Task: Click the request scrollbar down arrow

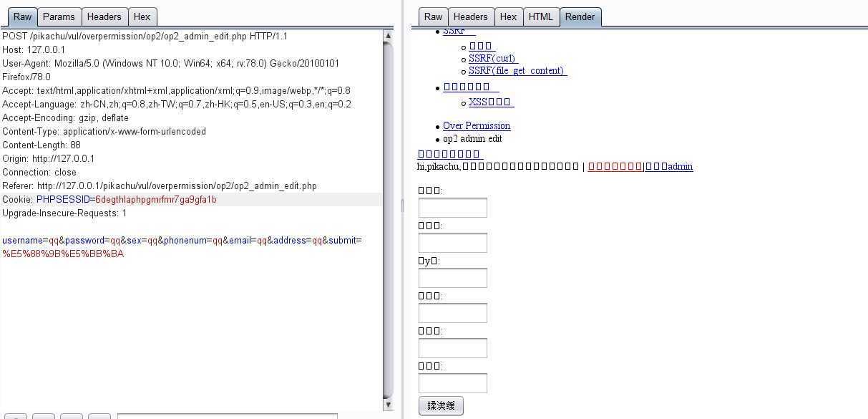Action: point(389,405)
